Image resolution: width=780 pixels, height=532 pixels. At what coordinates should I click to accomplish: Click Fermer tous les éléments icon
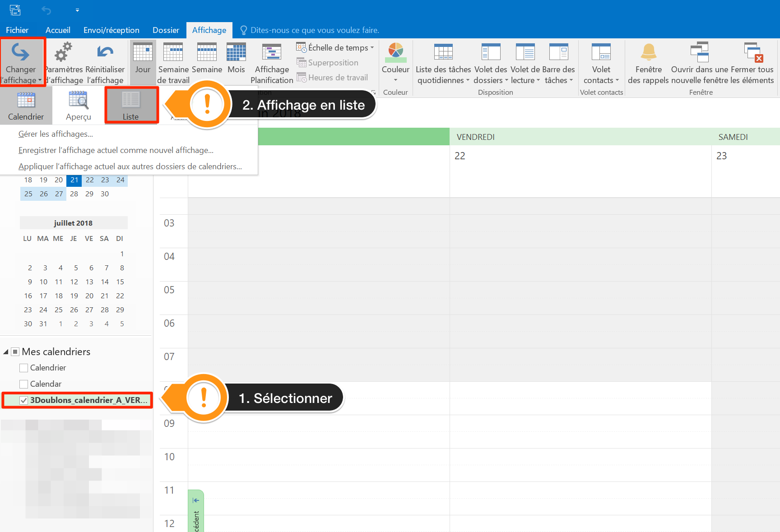[753, 53]
